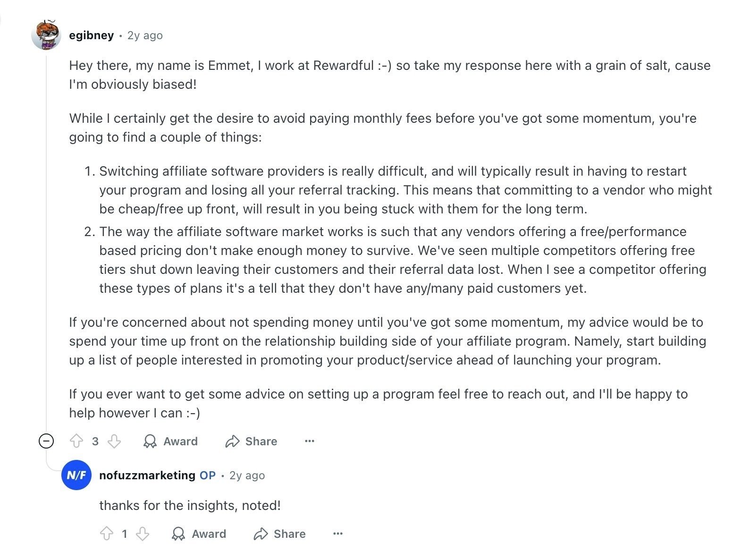Viewport: 742px width, 560px height.
Task: Click the OP badge next to nofuzzmarketing
Action: [x=206, y=475]
